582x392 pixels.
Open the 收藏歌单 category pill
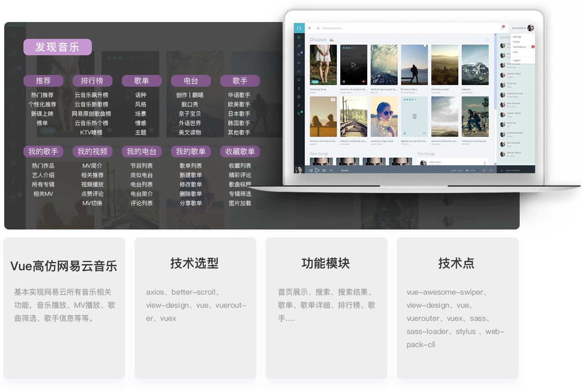point(240,152)
